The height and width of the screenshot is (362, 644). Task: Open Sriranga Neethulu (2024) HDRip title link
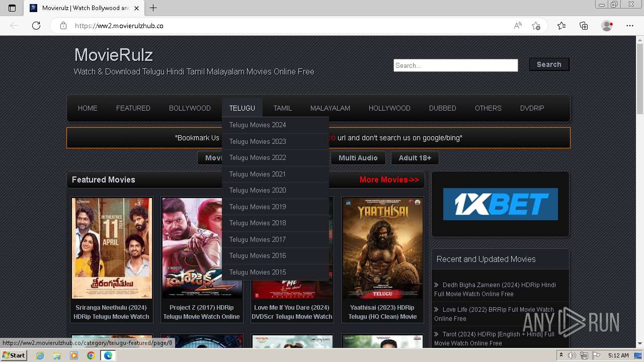(112, 312)
